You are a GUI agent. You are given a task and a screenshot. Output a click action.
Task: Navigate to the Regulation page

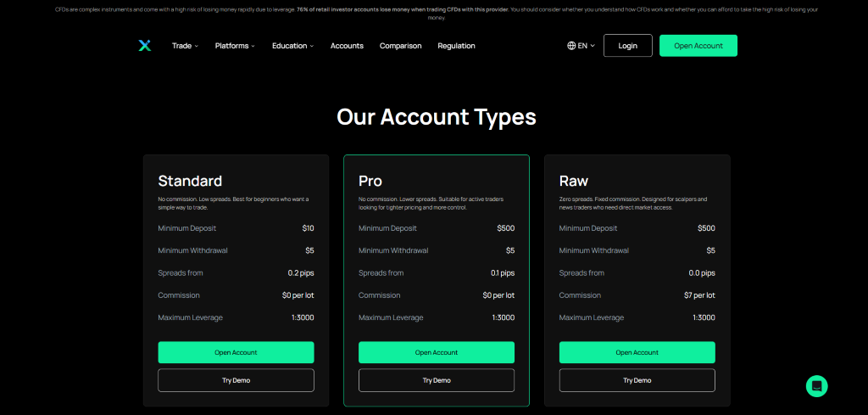pos(456,46)
